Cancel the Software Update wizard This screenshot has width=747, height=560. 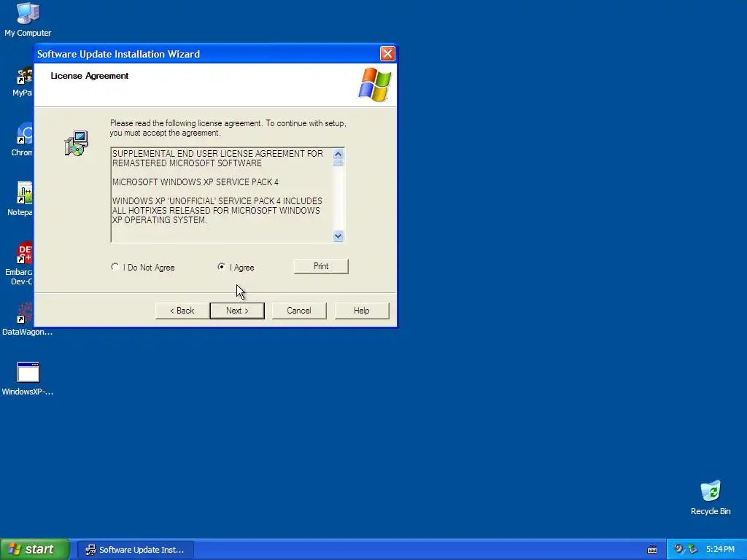point(299,311)
